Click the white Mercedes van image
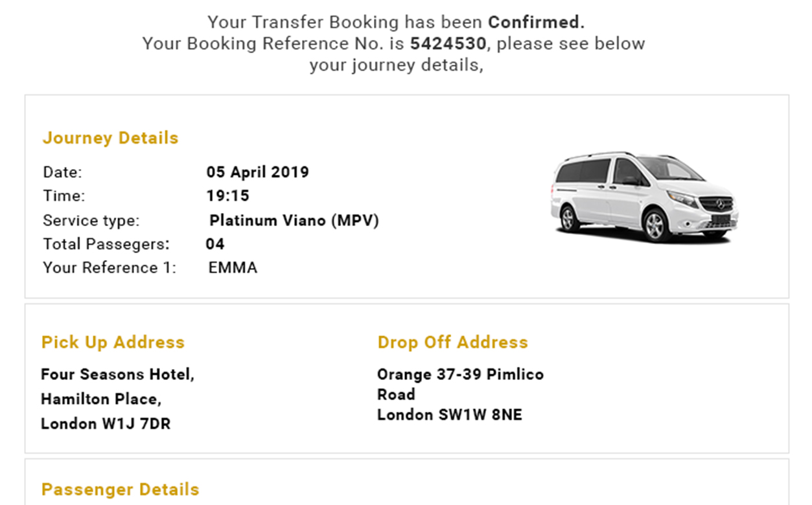This screenshot has width=812, height=505. tap(644, 197)
